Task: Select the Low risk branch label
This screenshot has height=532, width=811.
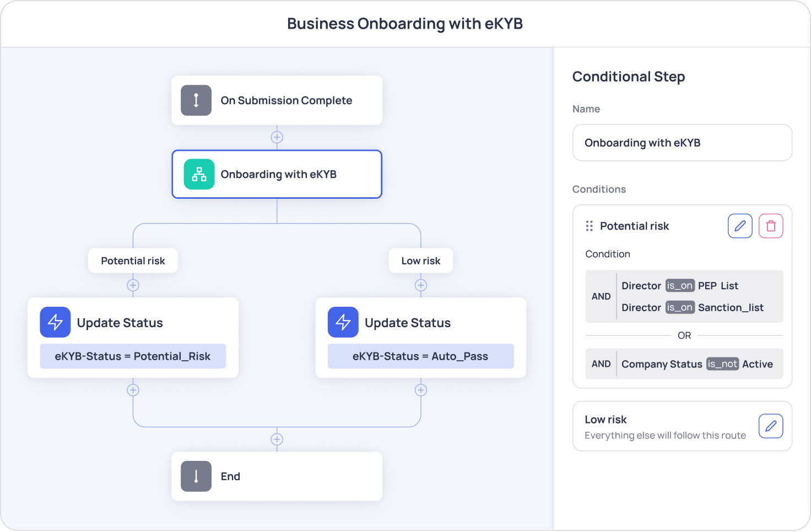Action: (421, 260)
